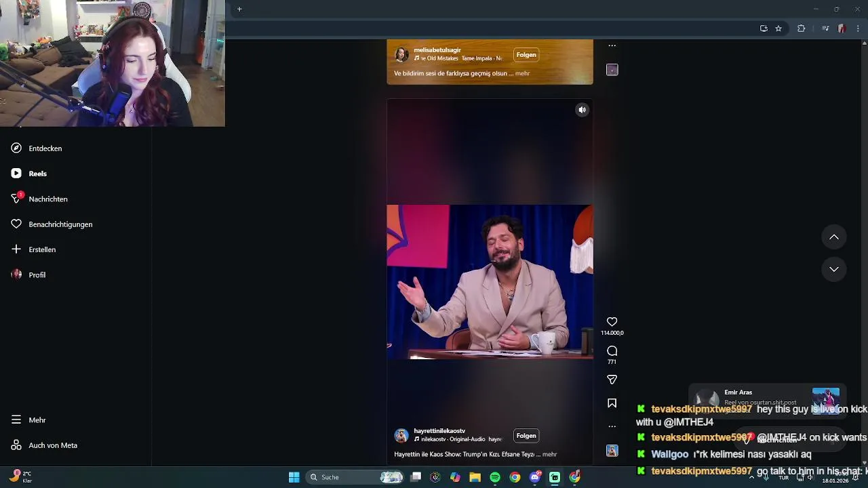This screenshot has height=488, width=868.
Task: Click the playing hayrettin reel video
Action: point(490,281)
